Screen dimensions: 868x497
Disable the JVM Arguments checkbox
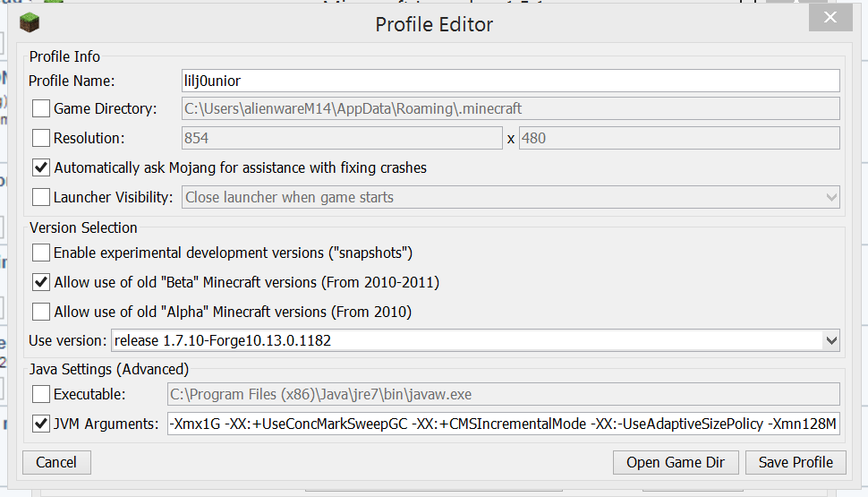pos(41,424)
